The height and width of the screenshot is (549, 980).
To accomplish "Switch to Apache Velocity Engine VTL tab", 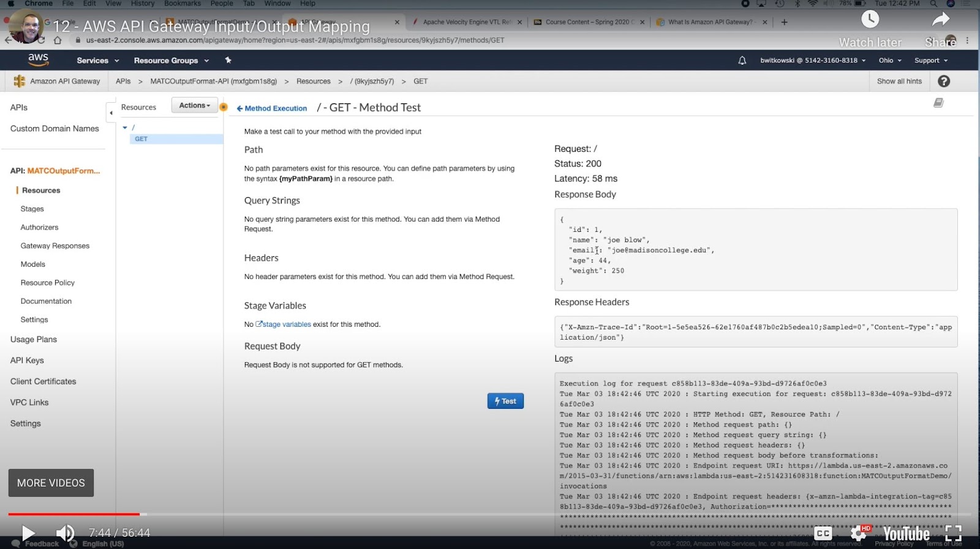I will point(467,22).
